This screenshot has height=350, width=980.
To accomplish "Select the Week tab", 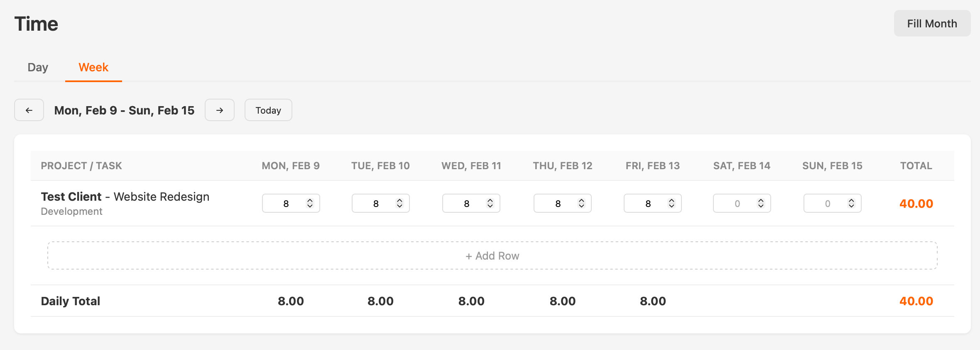I will [93, 67].
